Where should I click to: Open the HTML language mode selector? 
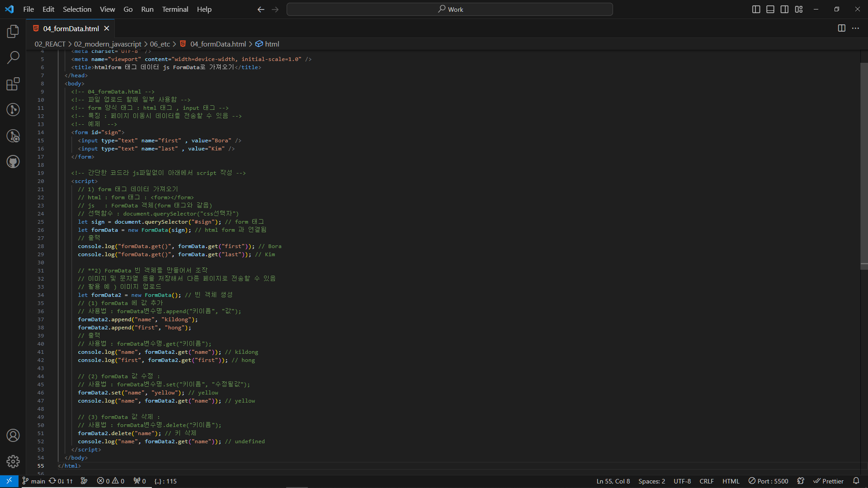731,481
